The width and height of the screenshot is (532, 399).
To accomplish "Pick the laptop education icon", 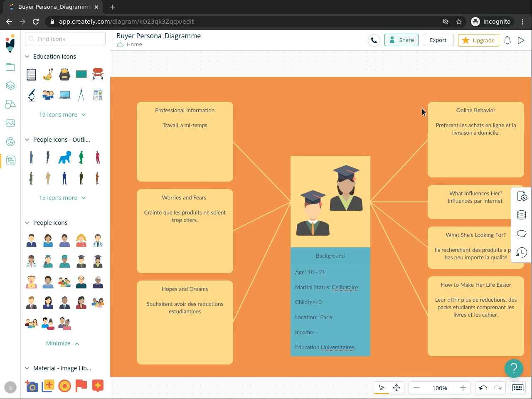I will (x=64, y=95).
